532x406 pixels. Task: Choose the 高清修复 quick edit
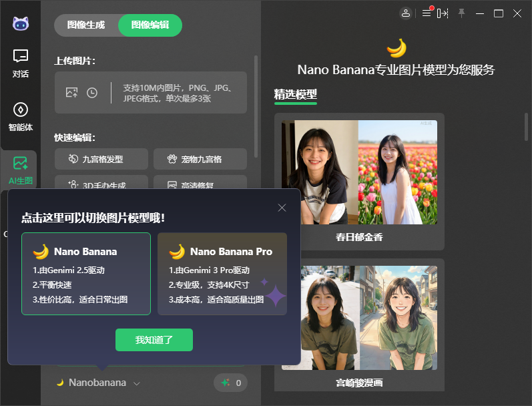[200, 182]
